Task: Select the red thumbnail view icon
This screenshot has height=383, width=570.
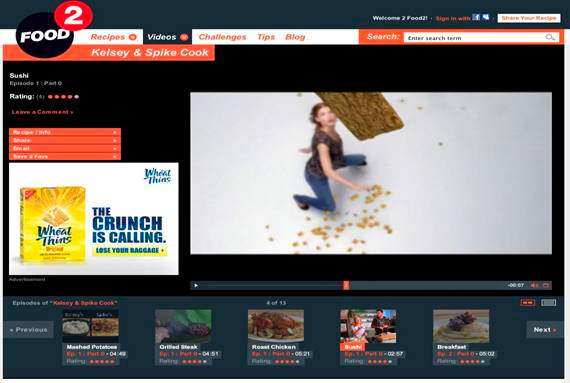Action: 527,302
